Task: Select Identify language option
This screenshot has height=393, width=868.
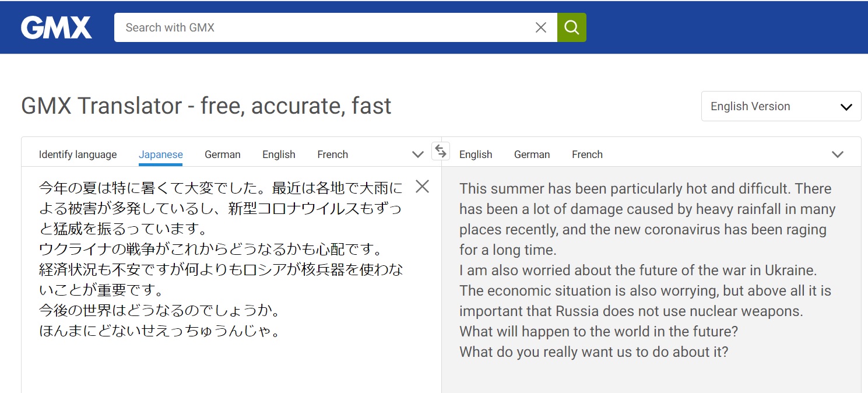Action: (78, 155)
